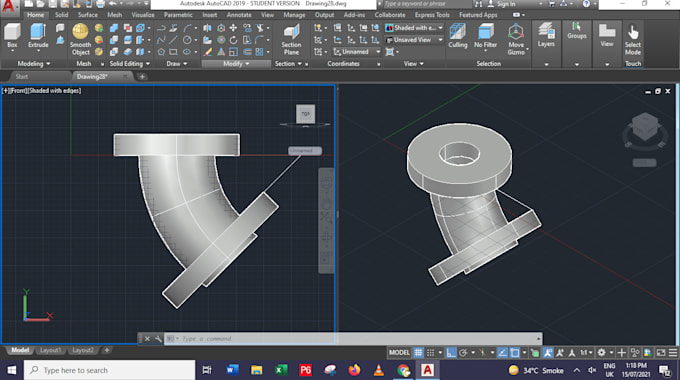Toggle grid display in status bar
The image size is (680, 380).
coord(418,353)
